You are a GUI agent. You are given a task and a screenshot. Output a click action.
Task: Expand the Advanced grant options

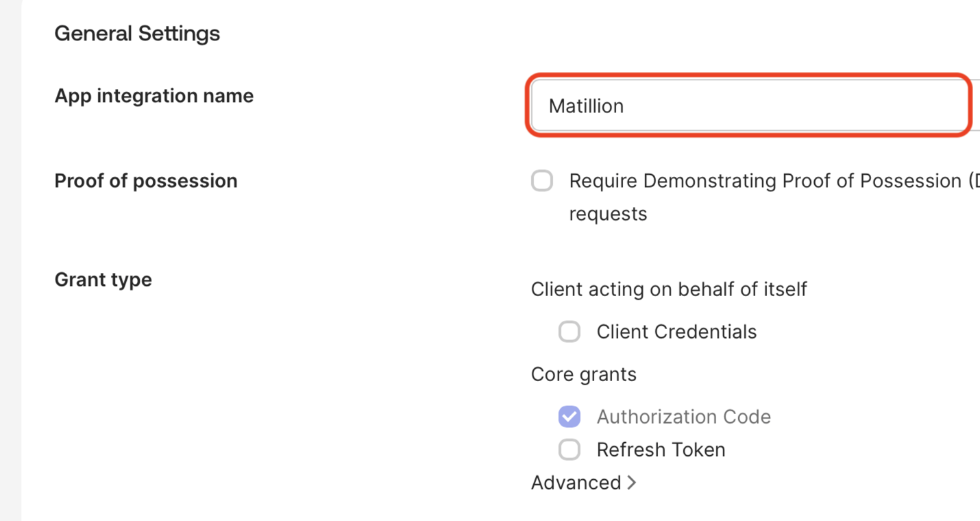[x=583, y=483]
